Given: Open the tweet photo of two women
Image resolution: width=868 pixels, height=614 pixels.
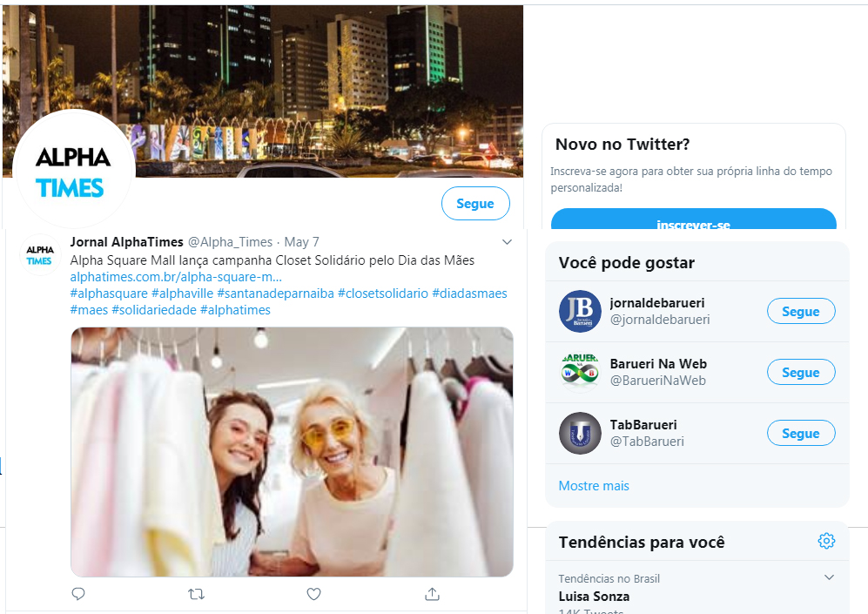Looking at the screenshot, I should (292, 452).
